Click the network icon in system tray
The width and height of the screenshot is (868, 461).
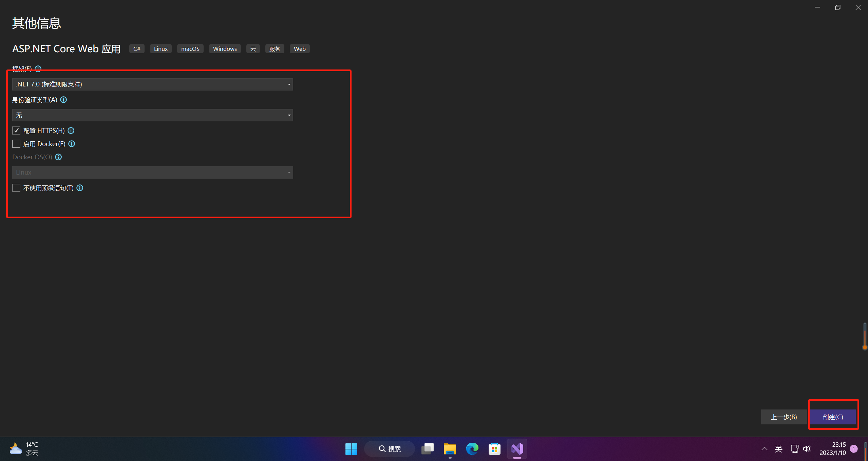(795, 449)
